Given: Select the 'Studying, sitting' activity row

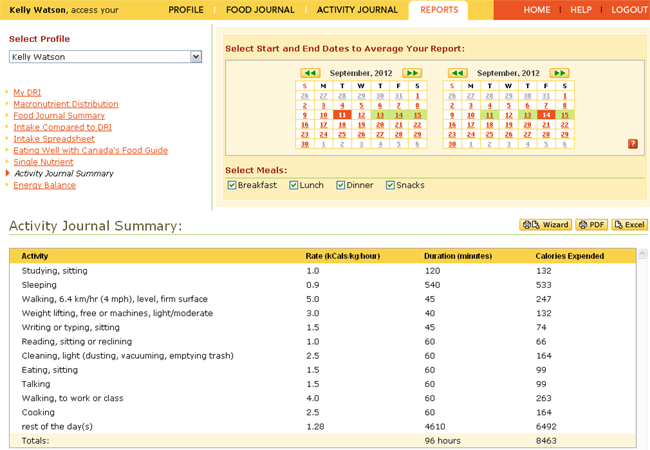Looking at the screenshot, I should 323,271.
